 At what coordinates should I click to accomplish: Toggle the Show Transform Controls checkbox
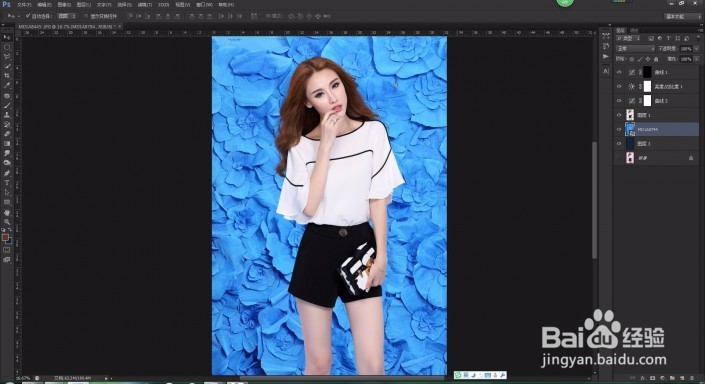pos(85,16)
